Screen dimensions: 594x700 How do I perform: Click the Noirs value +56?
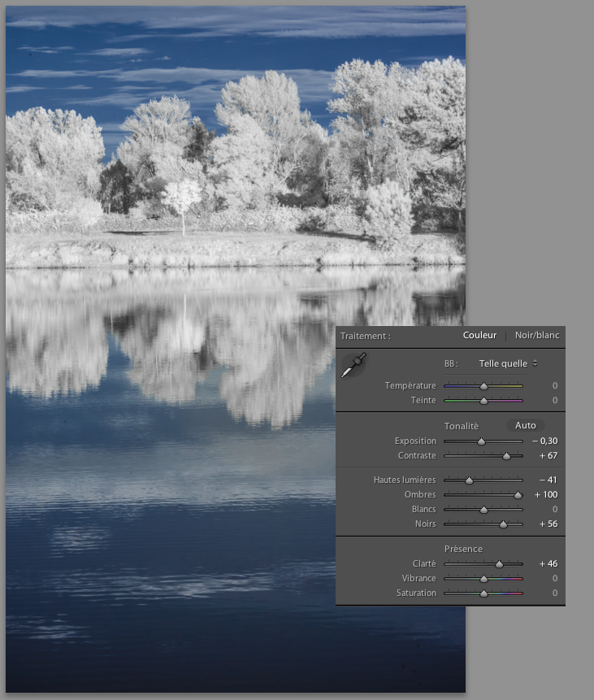[x=548, y=524]
